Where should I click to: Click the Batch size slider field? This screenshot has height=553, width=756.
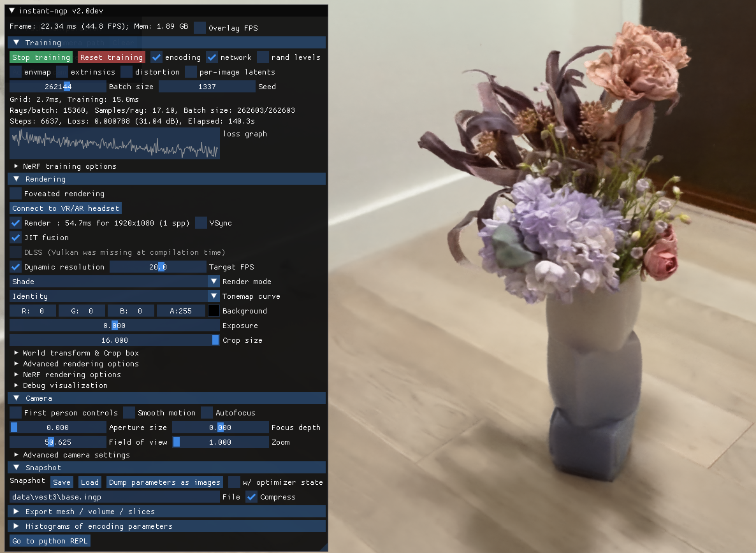click(x=58, y=87)
